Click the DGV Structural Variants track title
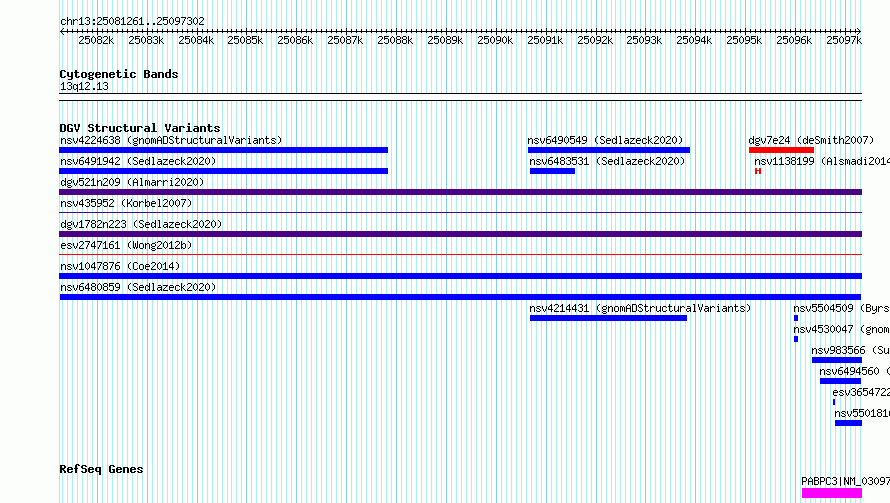This screenshot has width=890, height=503. pyautogui.click(x=140, y=128)
